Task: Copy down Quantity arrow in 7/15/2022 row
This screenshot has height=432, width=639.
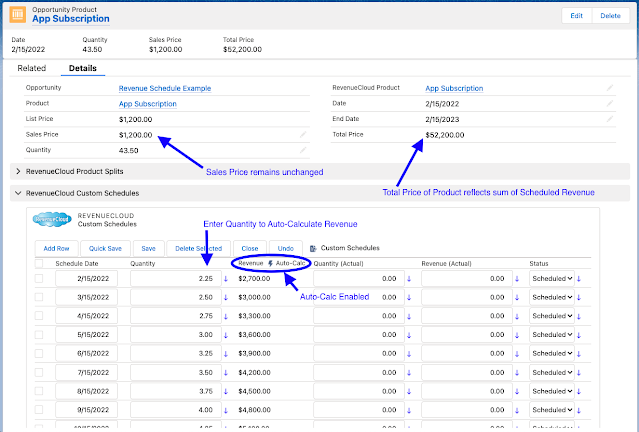Action: [x=226, y=372]
